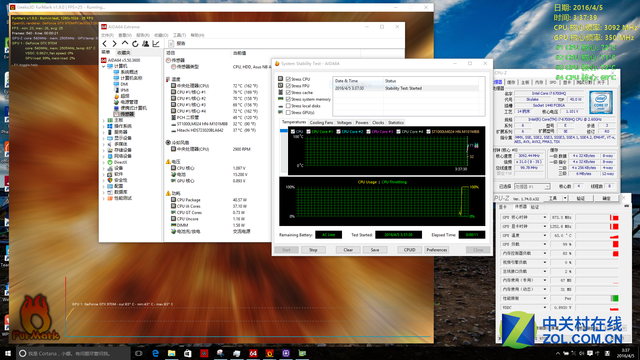640x360 pixels.
Task: Click the 操作系统 Windows icon in AIDA64 tree
Action: [x=110, y=126]
